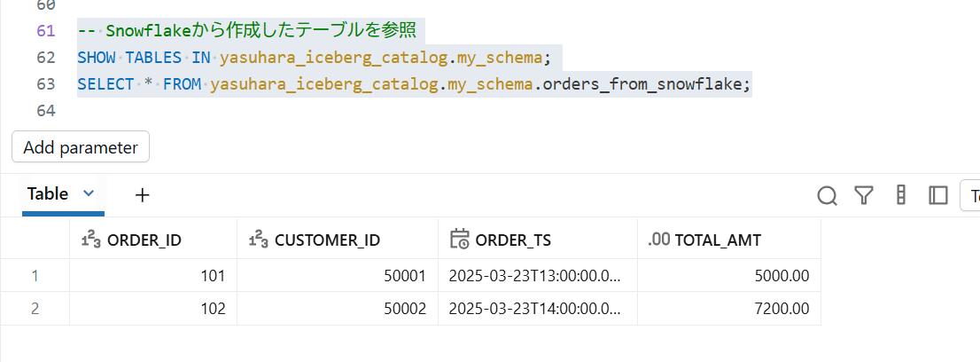
Task: Select row number 2 in results
Action: coord(35,309)
